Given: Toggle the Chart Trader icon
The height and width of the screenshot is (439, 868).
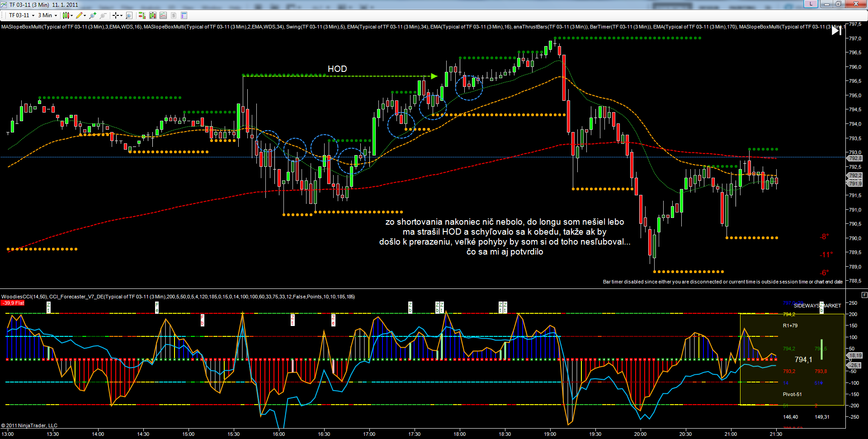Looking at the screenshot, I should (x=142, y=15).
